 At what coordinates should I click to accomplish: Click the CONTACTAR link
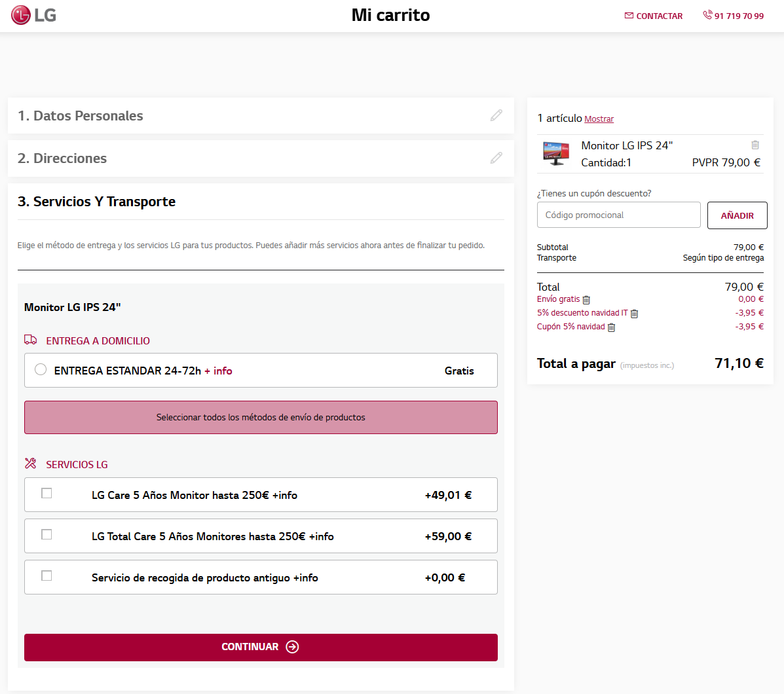[x=654, y=16]
